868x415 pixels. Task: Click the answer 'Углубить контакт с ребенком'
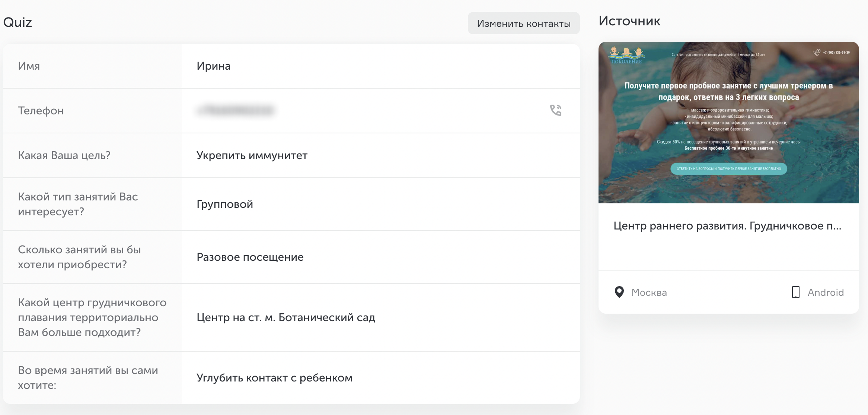pos(274,378)
